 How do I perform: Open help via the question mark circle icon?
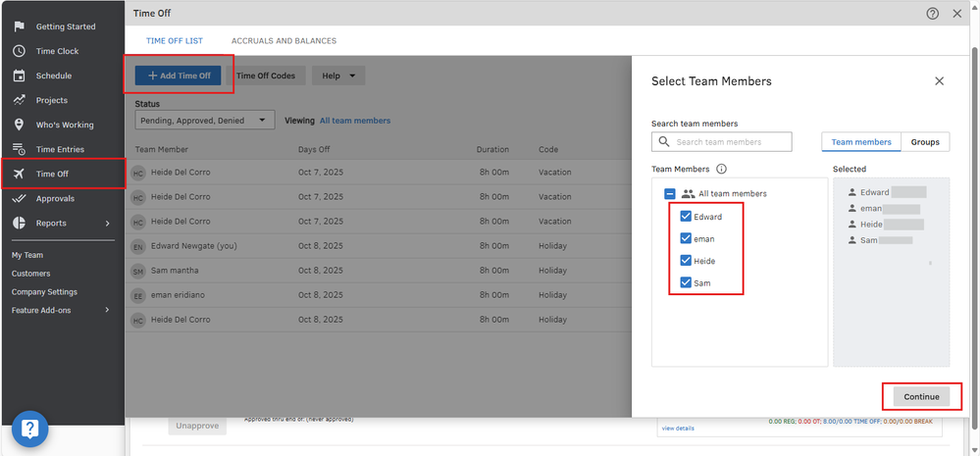(x=932, y=14)
